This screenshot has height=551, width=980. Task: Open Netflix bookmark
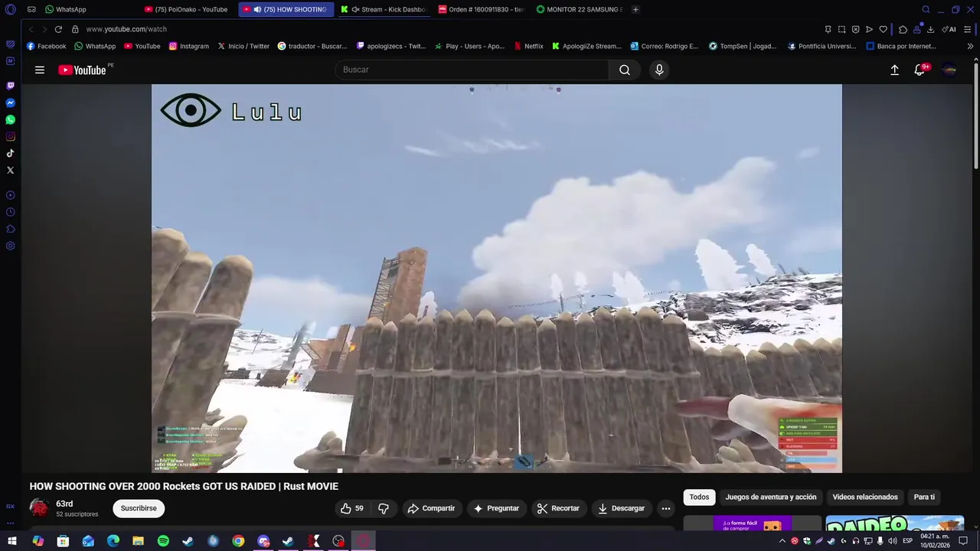pyautogui.click(x=528, y=46)
